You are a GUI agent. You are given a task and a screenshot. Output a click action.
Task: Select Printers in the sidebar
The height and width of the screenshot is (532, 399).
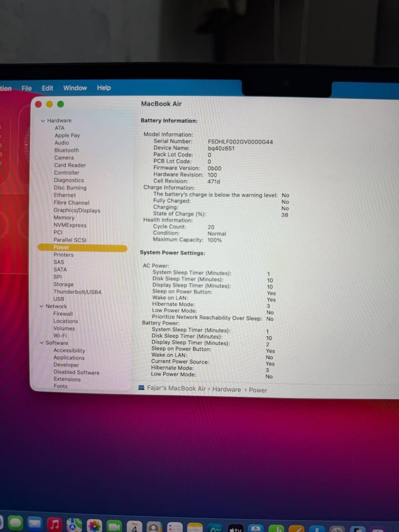[63, 255]
